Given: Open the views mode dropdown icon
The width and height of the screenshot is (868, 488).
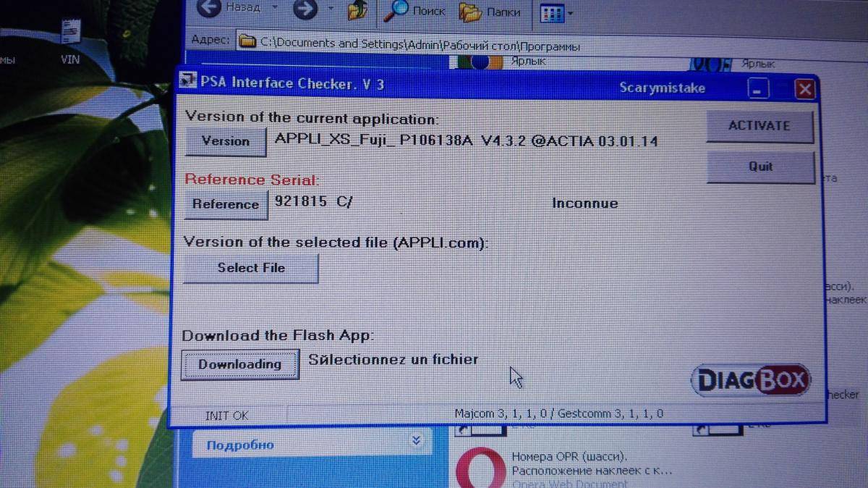Looking at the screenshot, I should [x=556, y=13].
